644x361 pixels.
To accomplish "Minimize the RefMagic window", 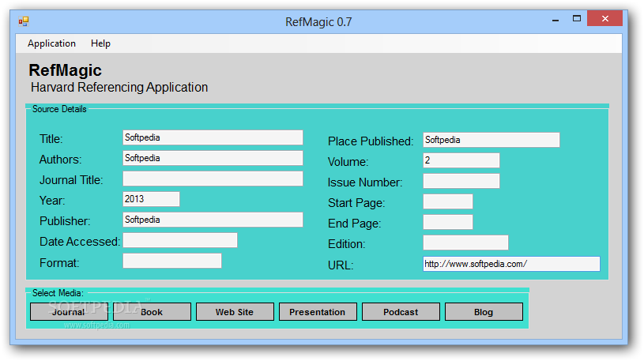I will tap(555, 19).
